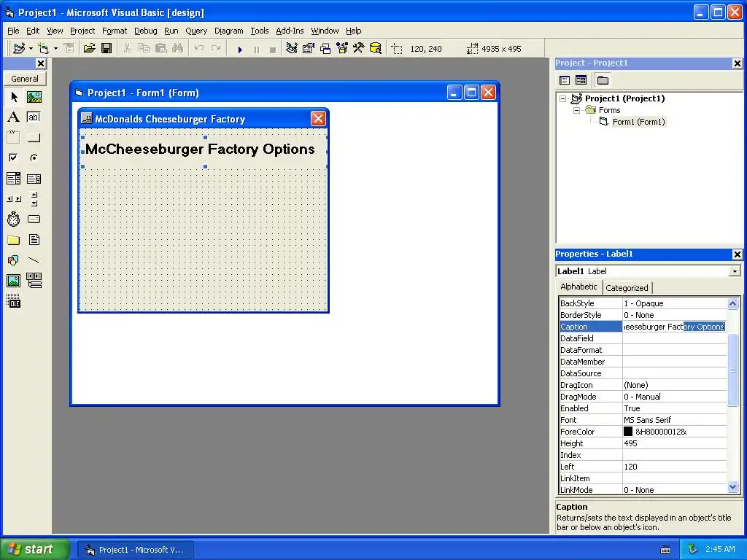Image resolution: width=747 pixels, height=560 pixels.
Task: Select the FileListBox tool
Action: (34, 239)
